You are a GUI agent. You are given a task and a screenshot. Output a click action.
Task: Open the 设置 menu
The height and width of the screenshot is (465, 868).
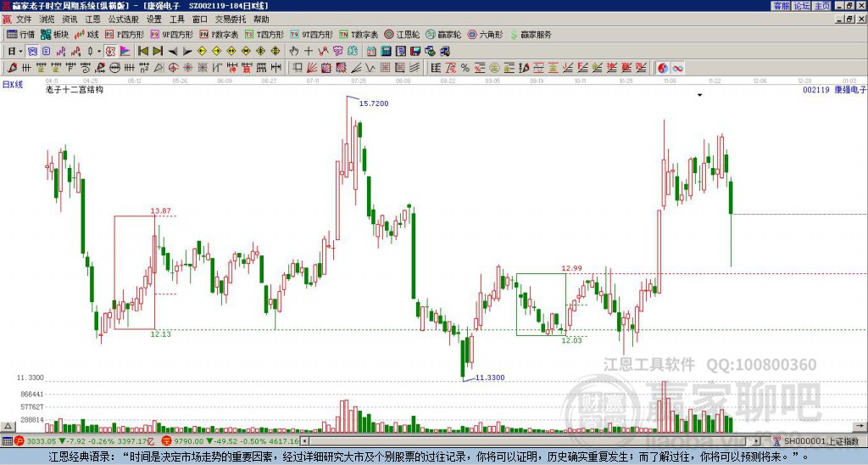click(154, 20)
